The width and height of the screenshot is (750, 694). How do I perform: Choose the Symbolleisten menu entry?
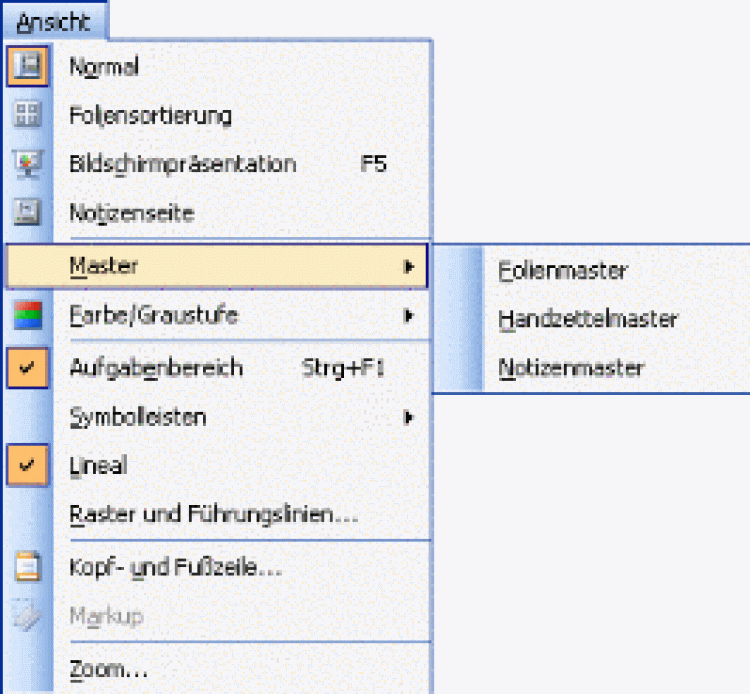[138, 417]
